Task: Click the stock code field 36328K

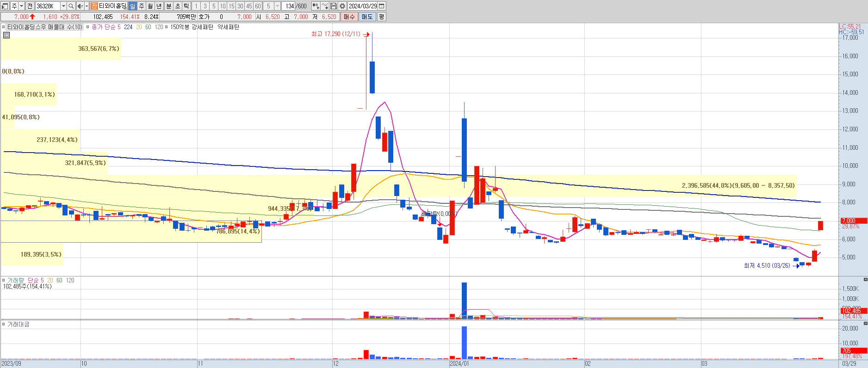Action: pos(48,6)
